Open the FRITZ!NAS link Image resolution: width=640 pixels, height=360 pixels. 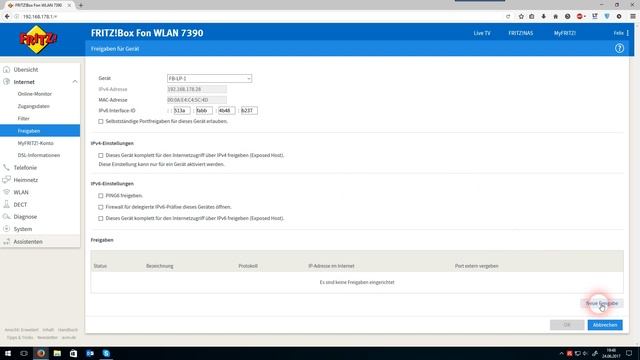point(520,33)
